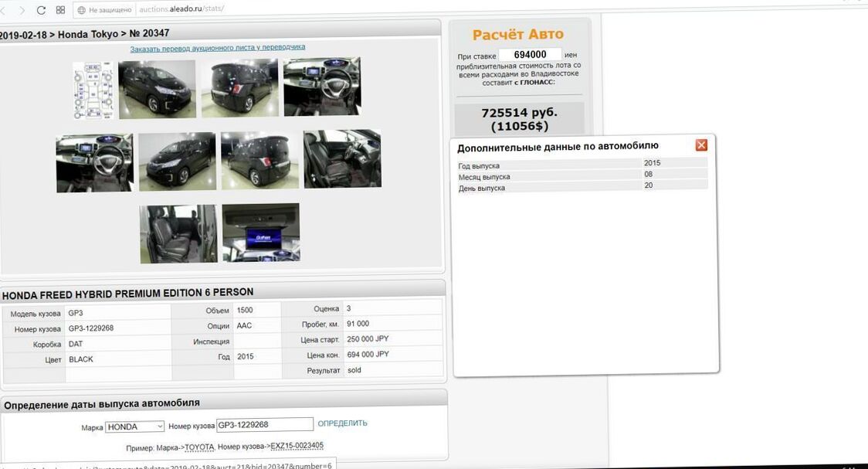Select the start price 250 000 JPY
The height and width of the screenshot is (469, 868).
368,339
